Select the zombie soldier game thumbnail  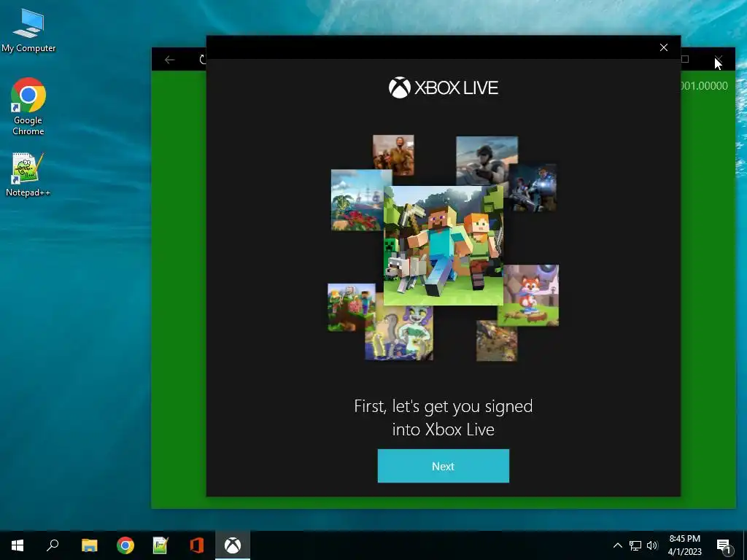pos(393,155)
